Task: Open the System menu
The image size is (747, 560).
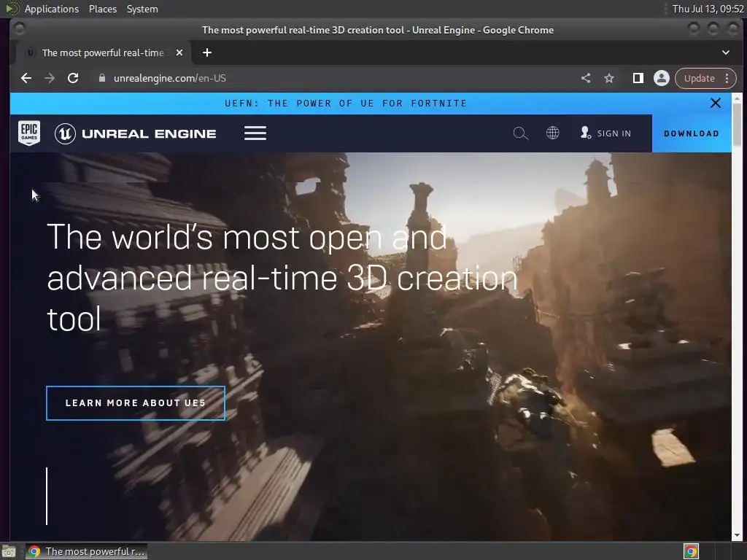Action: (142, 9)
